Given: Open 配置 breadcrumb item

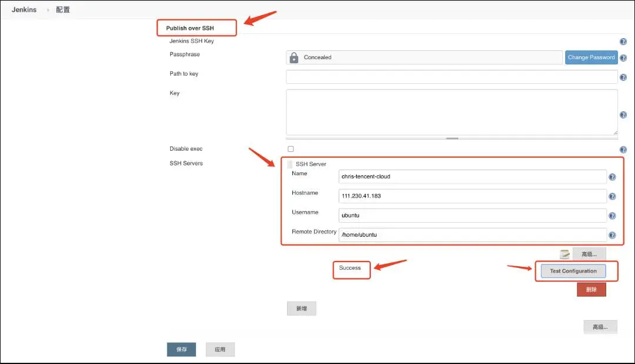Looking at the screenshot, I should click(x=63, y=10).
